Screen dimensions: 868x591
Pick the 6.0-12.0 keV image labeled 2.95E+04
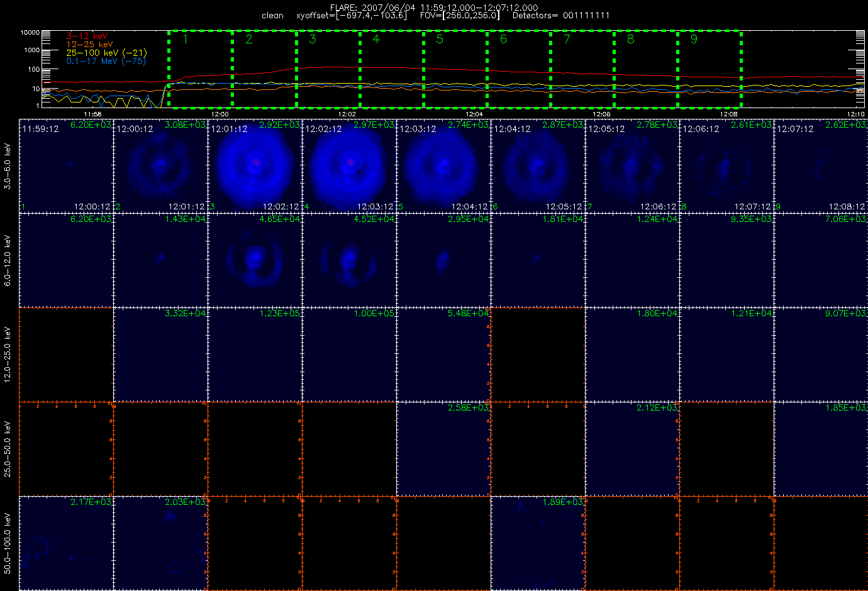tap(444, 260)
